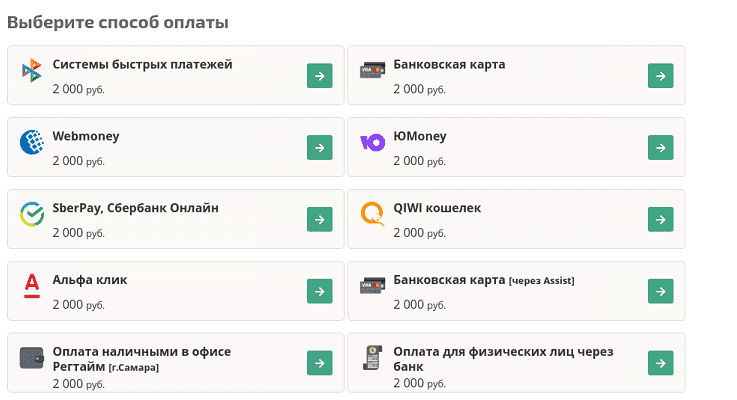Select the Альфа клик title

pos(90,280)
